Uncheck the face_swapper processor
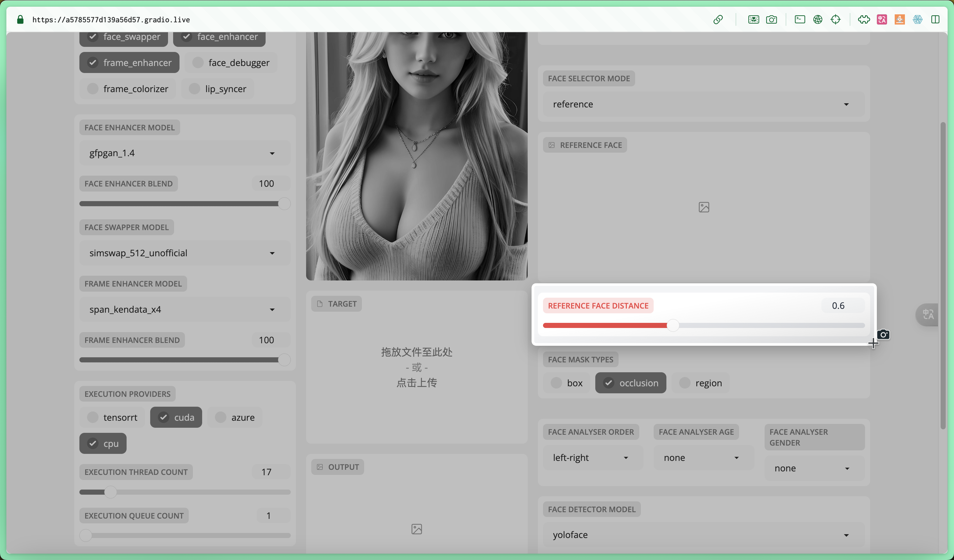Image resolution: width=954 pixels, height=560 pixels. point(123,37)
